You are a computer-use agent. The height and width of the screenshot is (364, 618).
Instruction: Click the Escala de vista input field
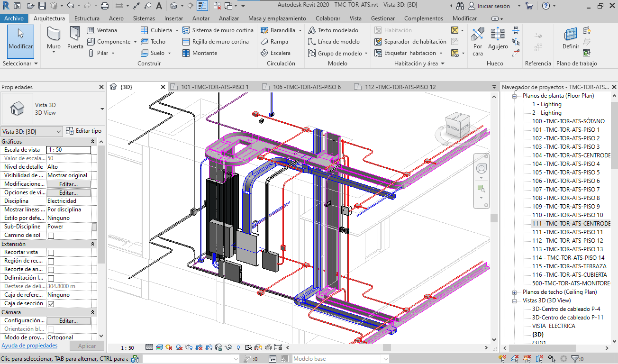click(x=69, y=150)
